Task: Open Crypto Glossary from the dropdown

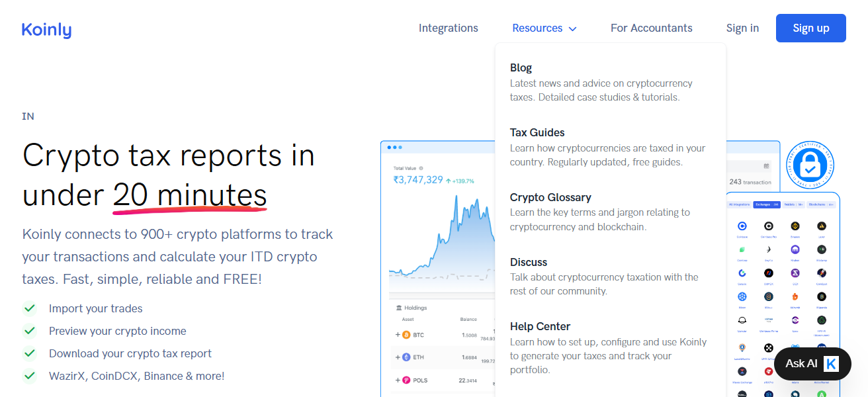Action: click(550, 197)
